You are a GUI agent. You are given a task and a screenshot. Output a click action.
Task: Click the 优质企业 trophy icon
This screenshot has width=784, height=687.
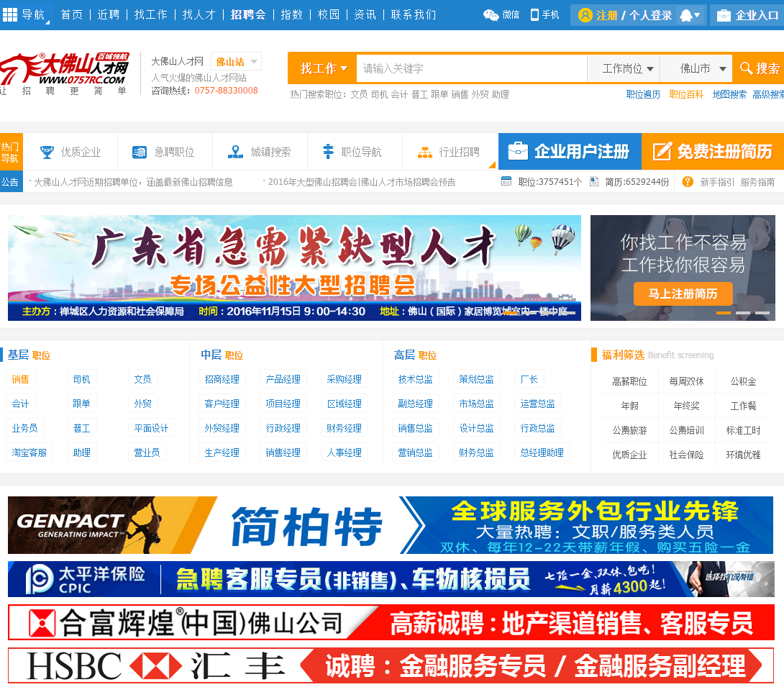47,152
